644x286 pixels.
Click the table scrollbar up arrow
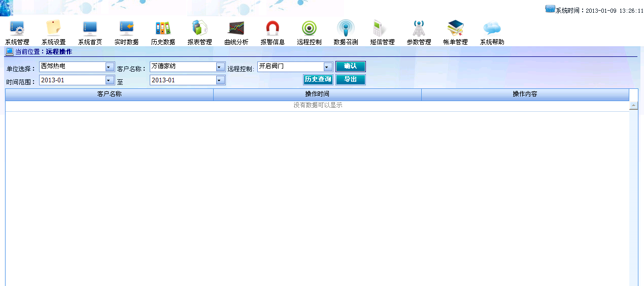(x=633, y=106)
